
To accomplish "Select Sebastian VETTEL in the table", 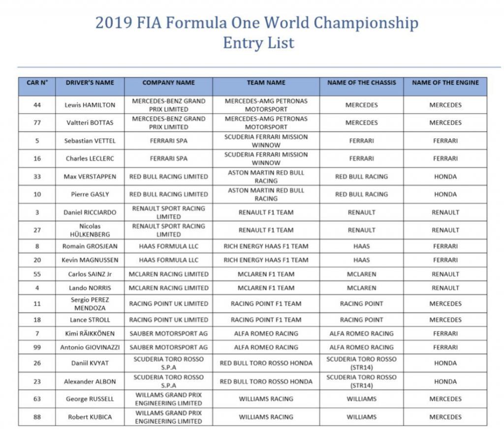I will pyautogui.click(x=90, y=141).
